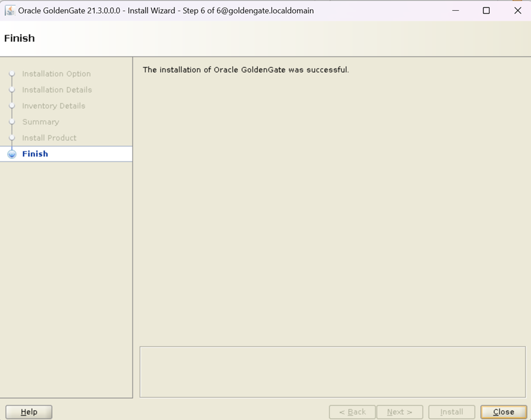Image resolution: width=531 pixels, height=420 pixels.
Task: Click the Finish step bullet icon
Action: 12,154
